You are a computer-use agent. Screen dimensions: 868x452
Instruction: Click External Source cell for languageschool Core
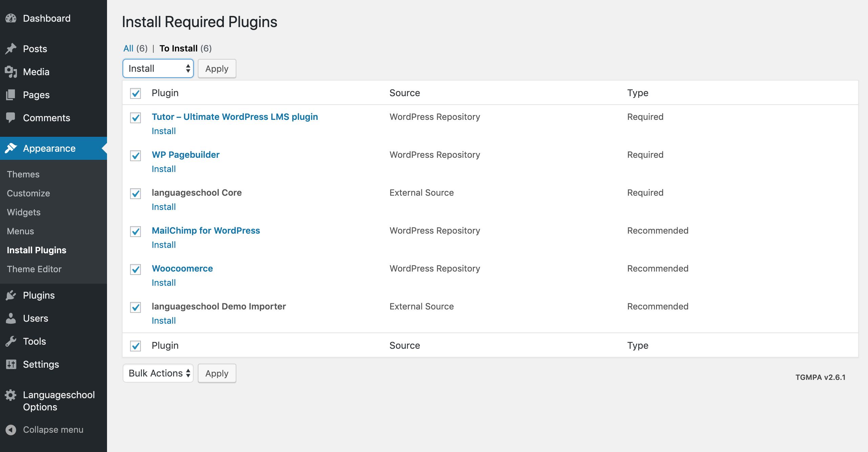click(422, 193)
